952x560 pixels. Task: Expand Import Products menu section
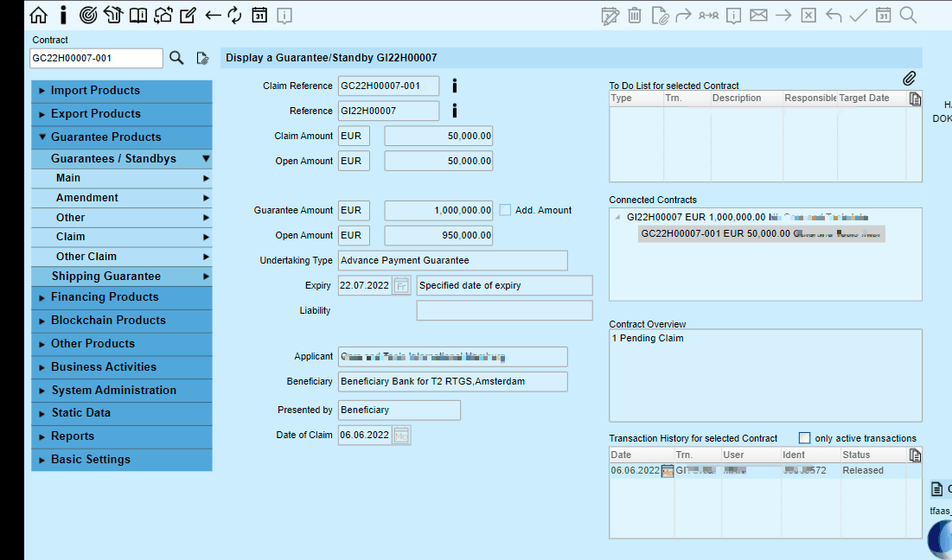[x=121, y=91]
